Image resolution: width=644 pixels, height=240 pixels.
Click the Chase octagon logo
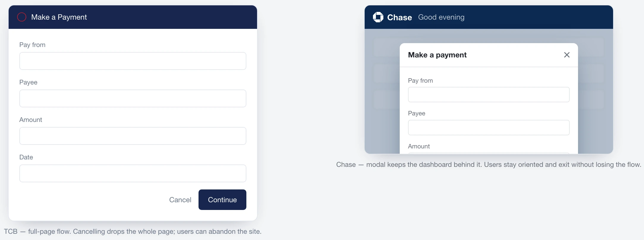click(x=378, y=17)
